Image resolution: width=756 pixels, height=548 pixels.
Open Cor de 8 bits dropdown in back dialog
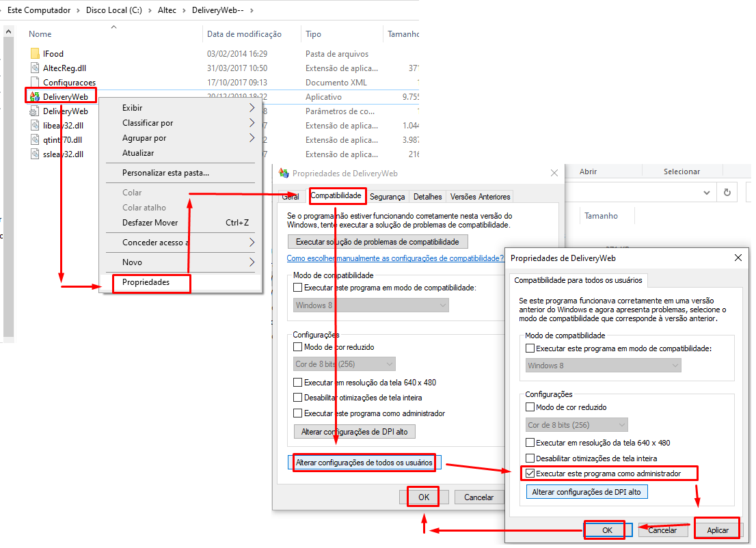pyautogui.click(x=345, y=364)
